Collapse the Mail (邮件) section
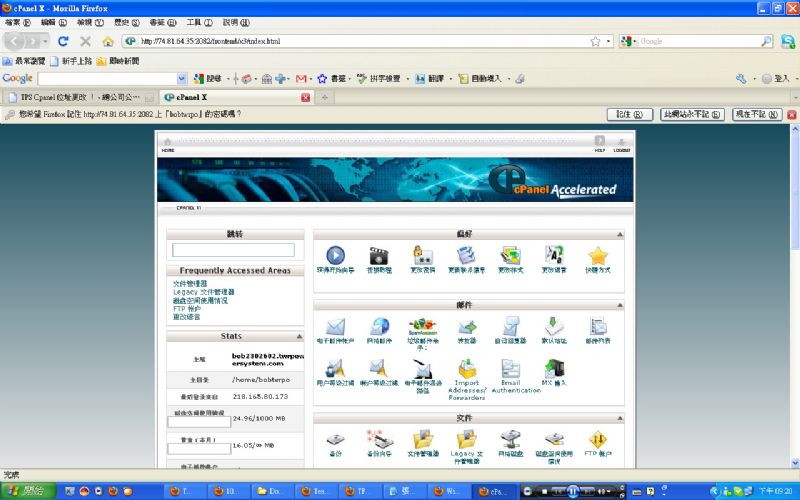Screen dimensions: 800x500 (x=620, y=305)
